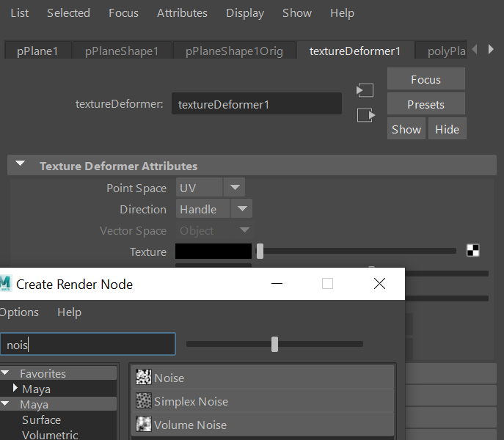Open the Direction dropdown
The width and height of the screenshot is (504, 440).
241,209
